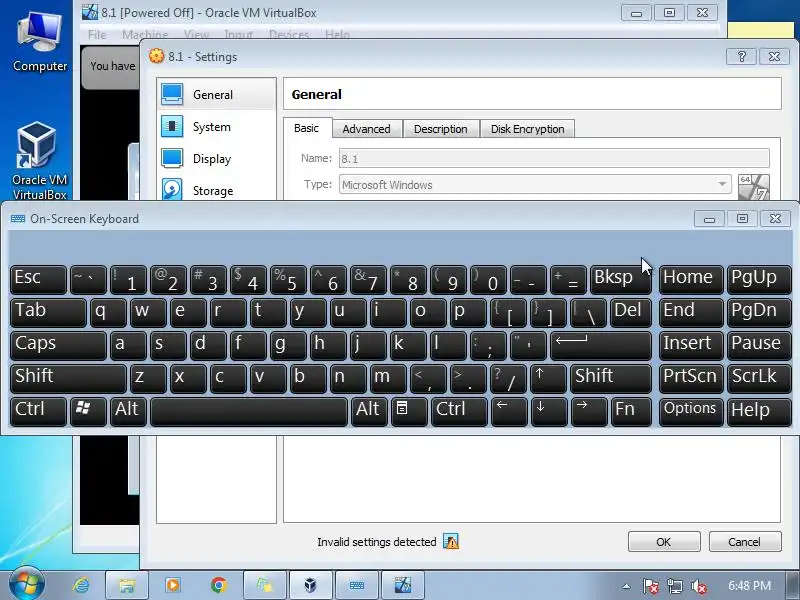
Task: Open Devices menu in VirtualBox window
Action: (289, 35)
